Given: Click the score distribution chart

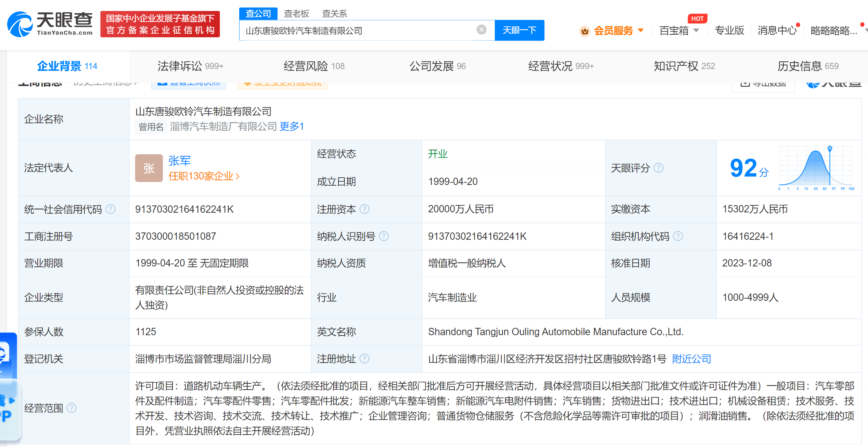Looking at the screenshot, I should tap(816, 168).
